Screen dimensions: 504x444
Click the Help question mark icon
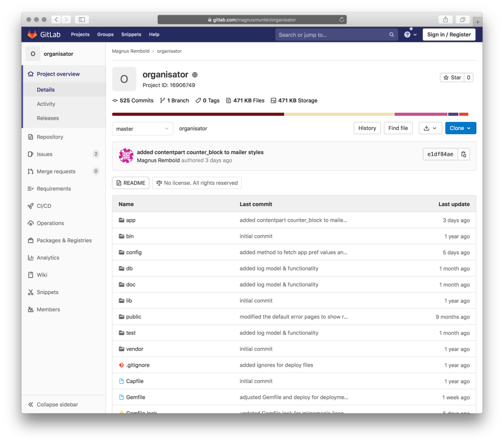point(407,35)
